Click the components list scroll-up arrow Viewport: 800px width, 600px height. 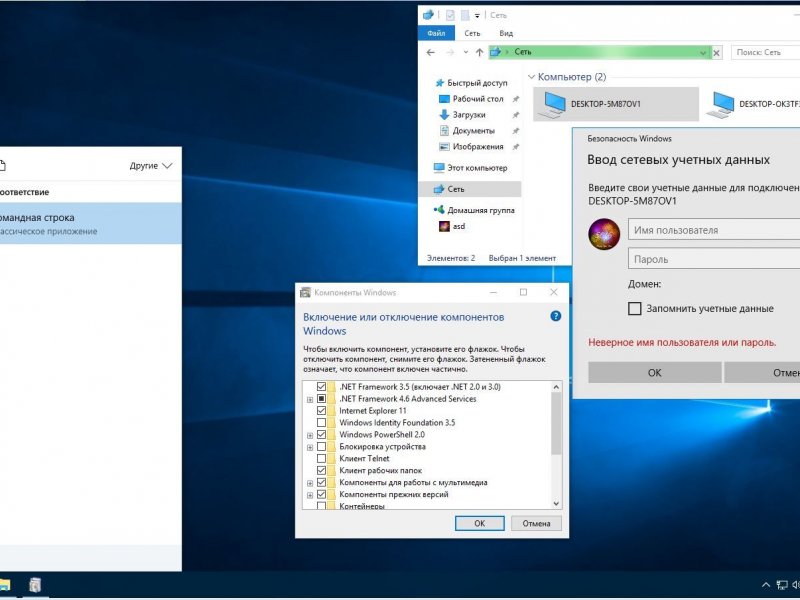(x=556, y=387)
